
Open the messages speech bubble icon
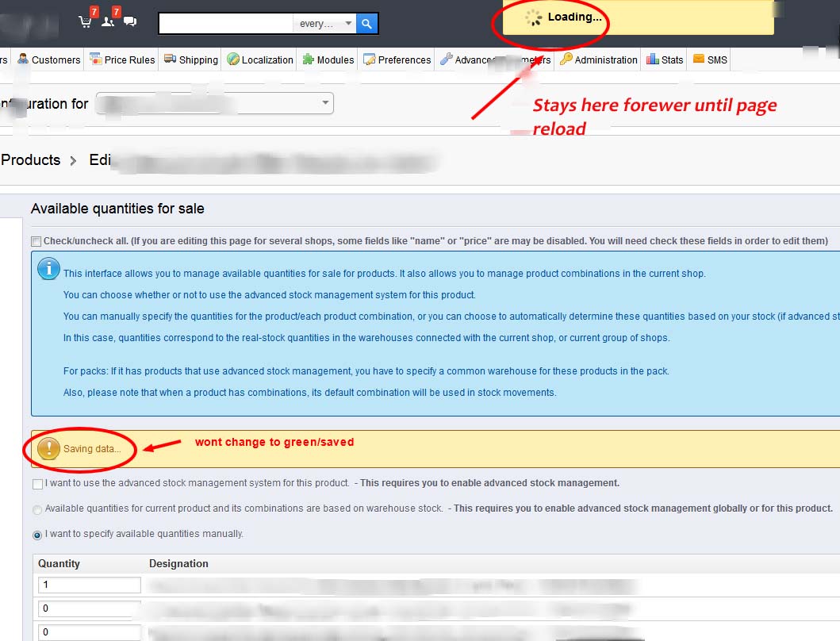coord(130,21)
